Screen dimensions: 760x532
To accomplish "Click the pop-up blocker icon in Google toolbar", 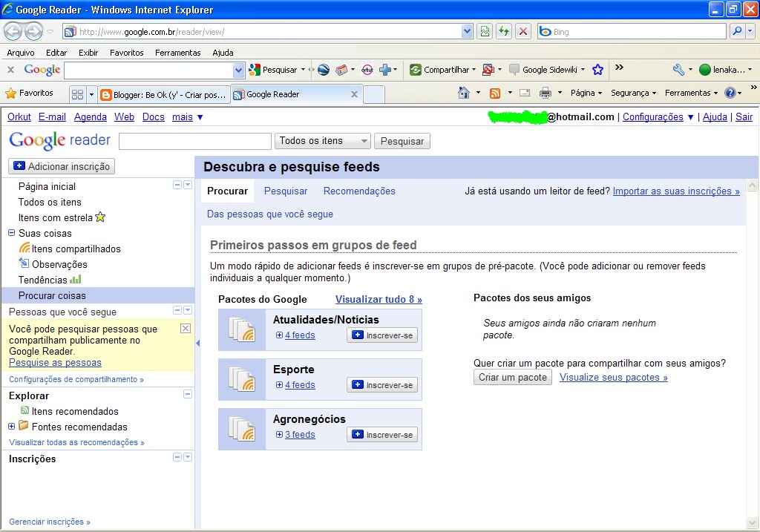I will (488, 70).
